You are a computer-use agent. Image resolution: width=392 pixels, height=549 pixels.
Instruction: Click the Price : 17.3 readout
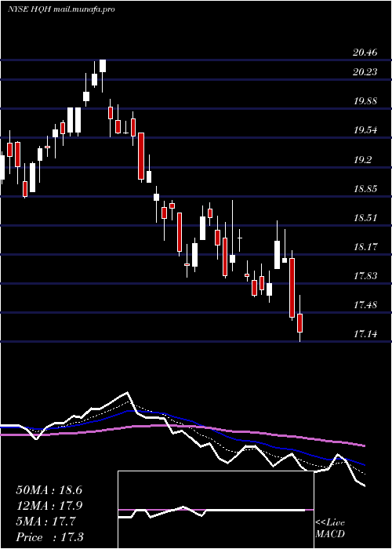click(x=49, y=536)
